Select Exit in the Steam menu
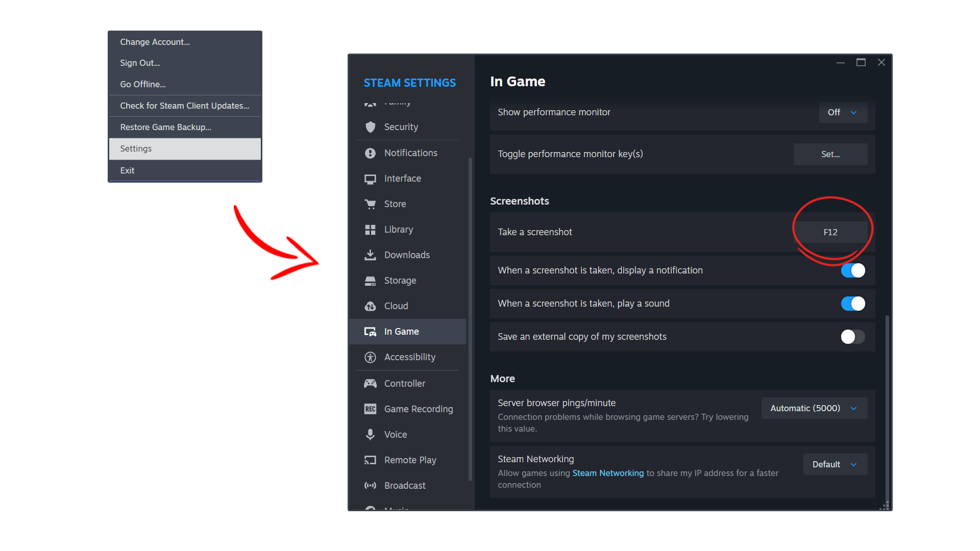 (185, 170)
